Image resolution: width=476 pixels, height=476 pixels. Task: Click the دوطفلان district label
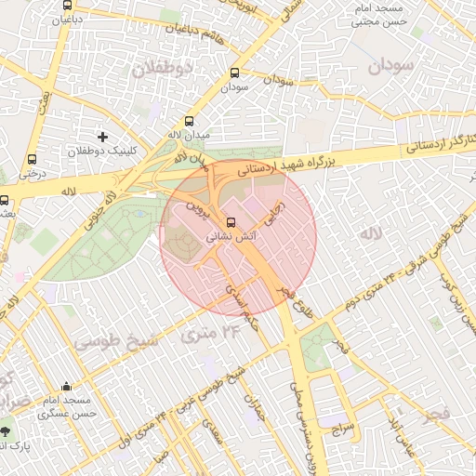click(x=162, y=69)
